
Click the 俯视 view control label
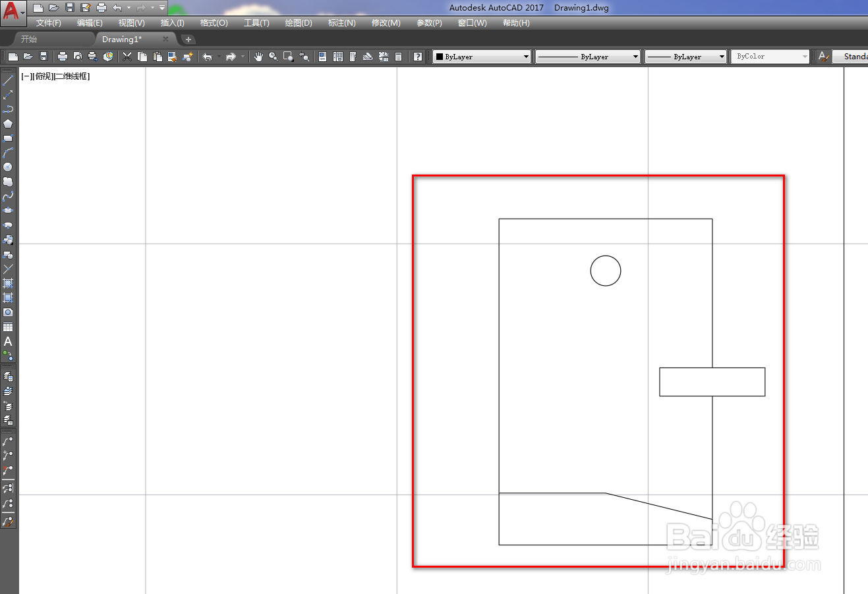pos(43,76)
